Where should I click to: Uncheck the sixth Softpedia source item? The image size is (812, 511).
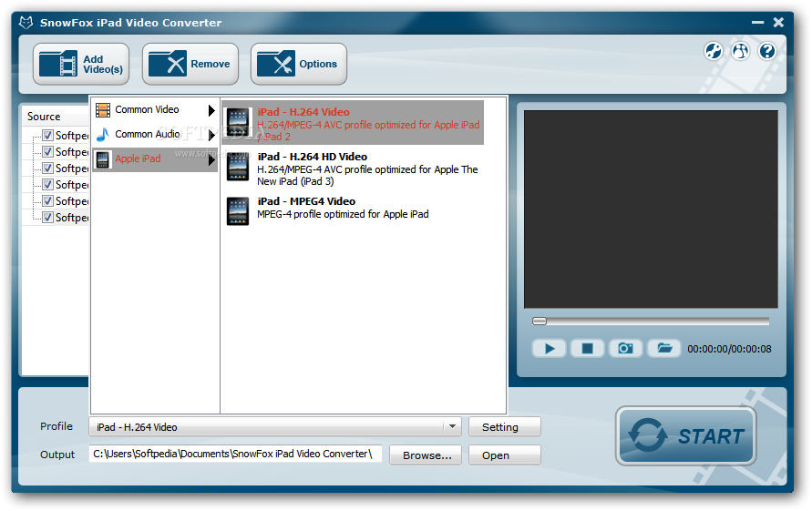coord(47,218)
